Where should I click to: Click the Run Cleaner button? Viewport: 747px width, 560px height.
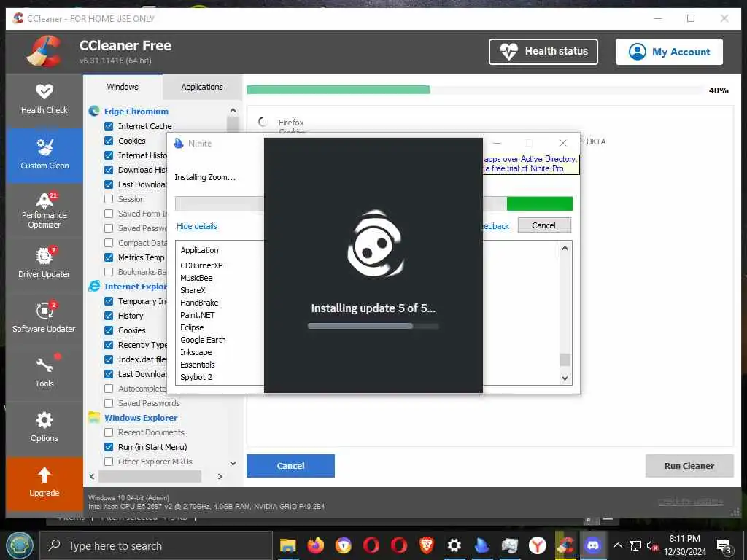click(689, 466)
